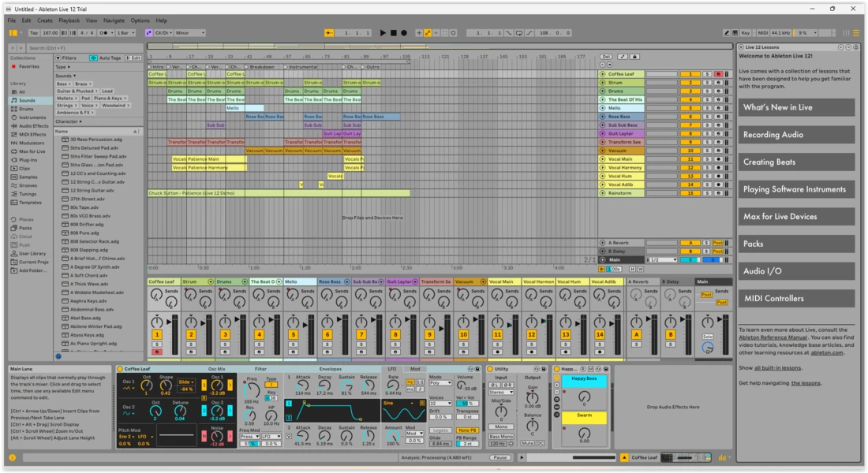Image resolution: width=868 pixels, height=473 pixels.
Task: Open the What's New in Live lesson
Action: [796, 107]
